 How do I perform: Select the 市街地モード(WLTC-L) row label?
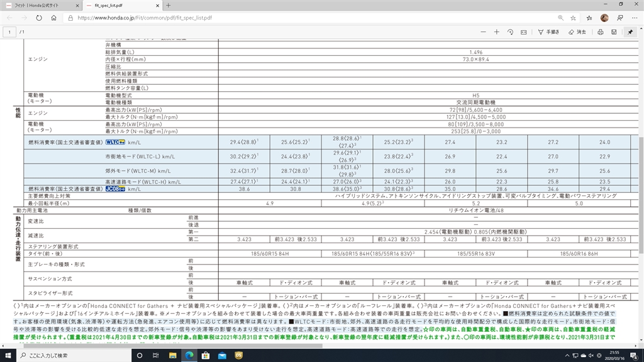tap(140, 156)
